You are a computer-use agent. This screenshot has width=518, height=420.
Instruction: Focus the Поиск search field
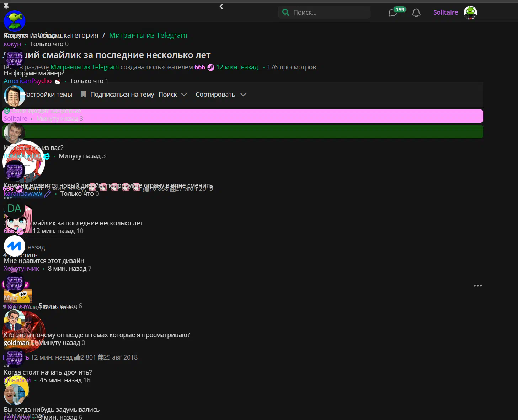coord(329,12)
